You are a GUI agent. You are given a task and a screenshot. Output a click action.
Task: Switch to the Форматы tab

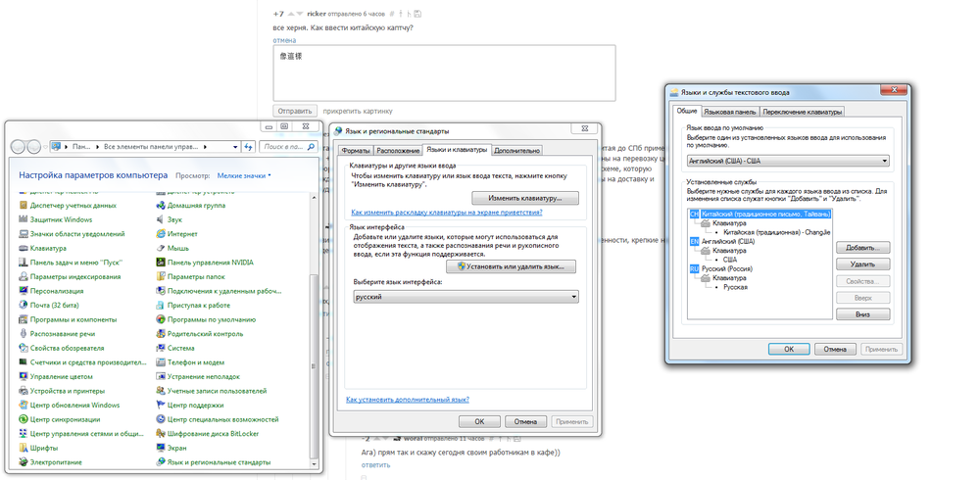(x=355, y=151)
